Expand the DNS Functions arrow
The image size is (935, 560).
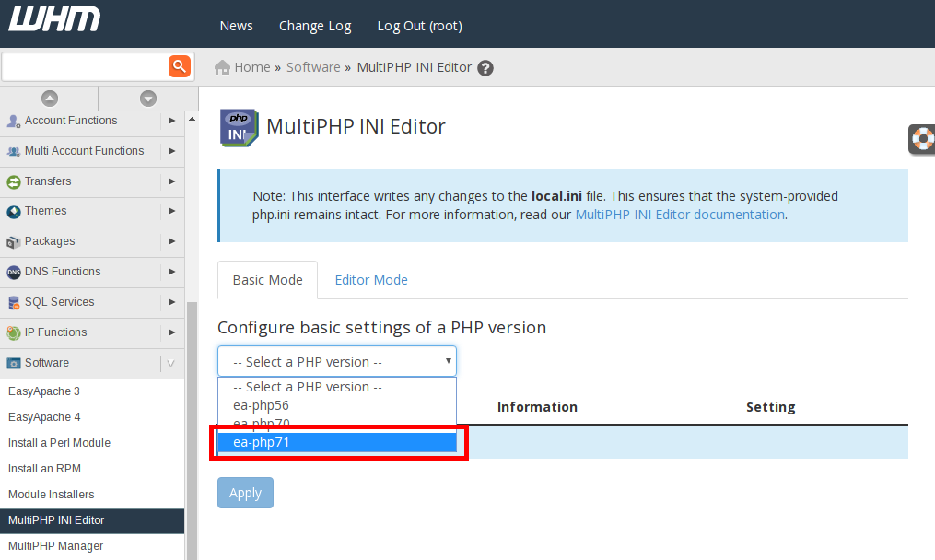(x=171, y=272)
